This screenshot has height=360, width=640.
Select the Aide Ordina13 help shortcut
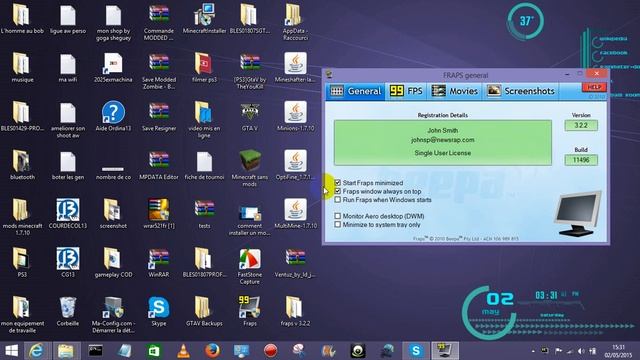(x=113, y=116)
